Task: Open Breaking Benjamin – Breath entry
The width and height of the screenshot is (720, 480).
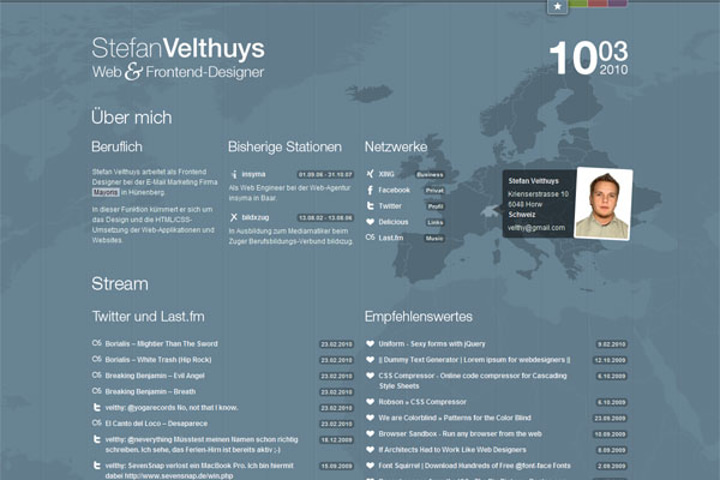Action: [150, 392]
